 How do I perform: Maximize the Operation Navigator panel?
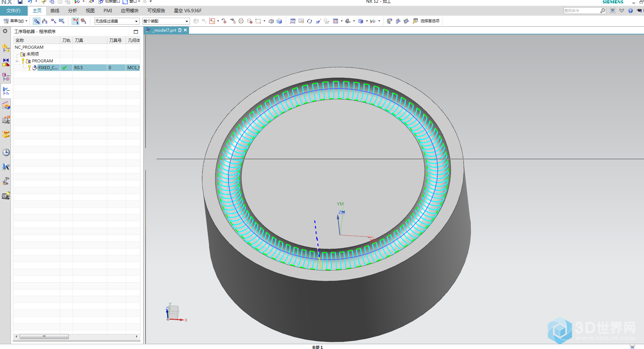click(136, 32)
